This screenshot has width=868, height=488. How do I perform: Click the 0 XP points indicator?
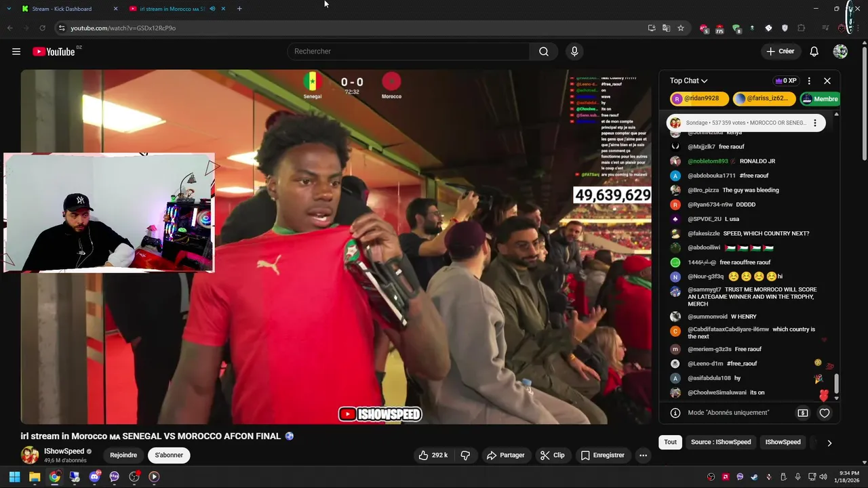tap(786, 81)
